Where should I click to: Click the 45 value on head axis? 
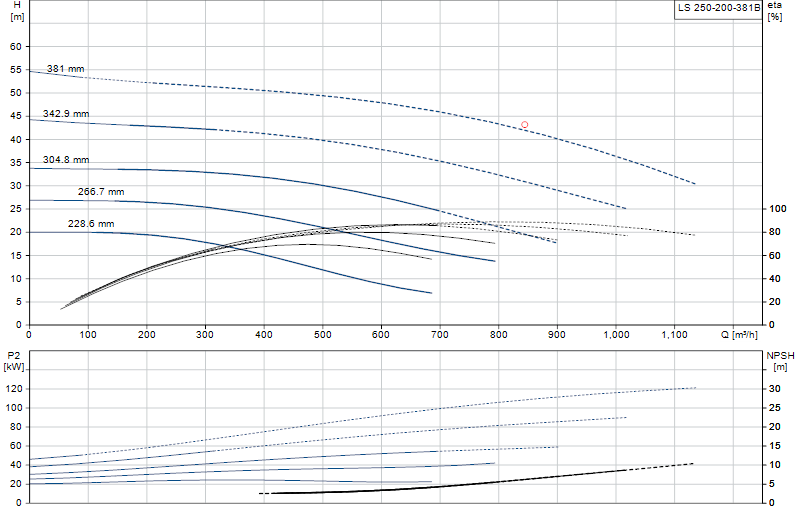16,116
